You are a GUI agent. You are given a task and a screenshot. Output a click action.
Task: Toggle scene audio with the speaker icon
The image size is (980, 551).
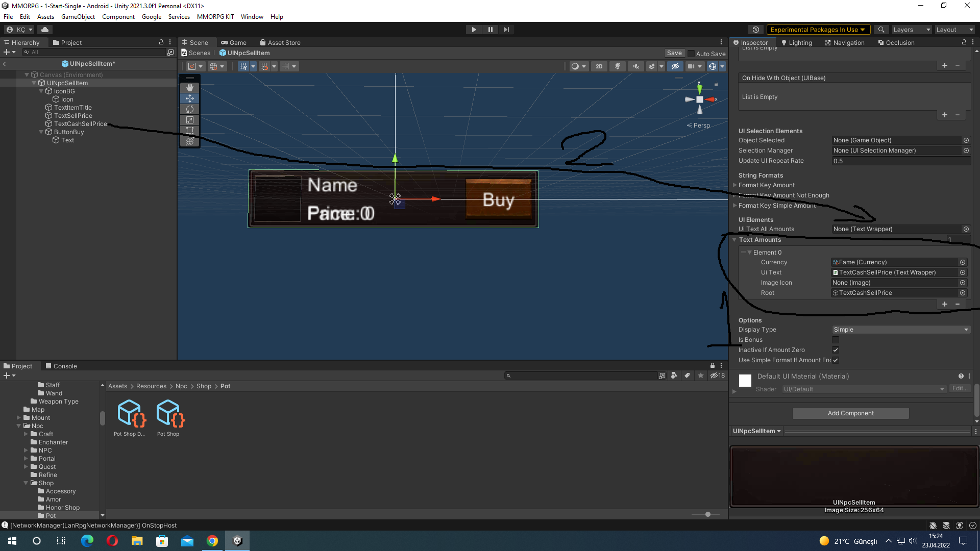click(635, 66)
